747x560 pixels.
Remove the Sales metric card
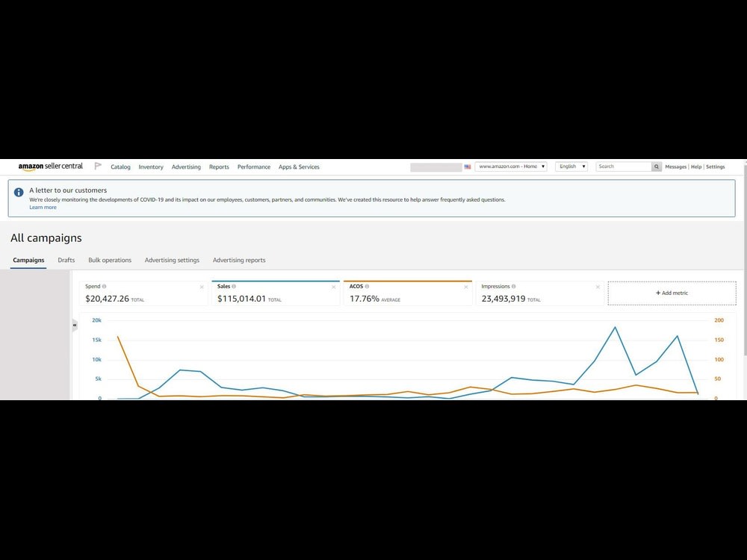click(333, 287)
